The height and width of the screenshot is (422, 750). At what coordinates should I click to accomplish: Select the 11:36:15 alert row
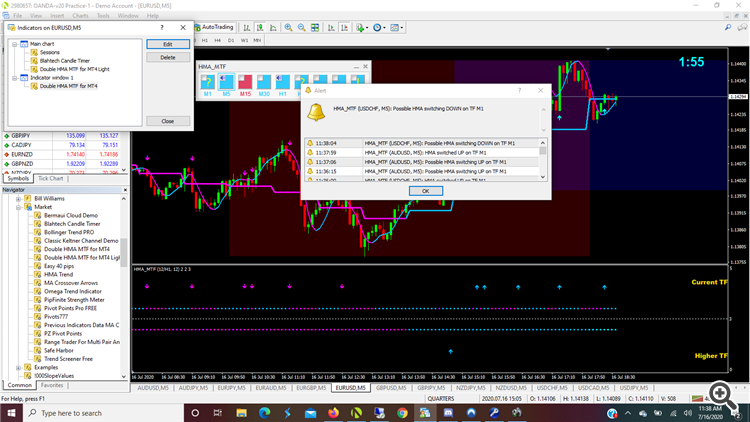pos(422,171)
